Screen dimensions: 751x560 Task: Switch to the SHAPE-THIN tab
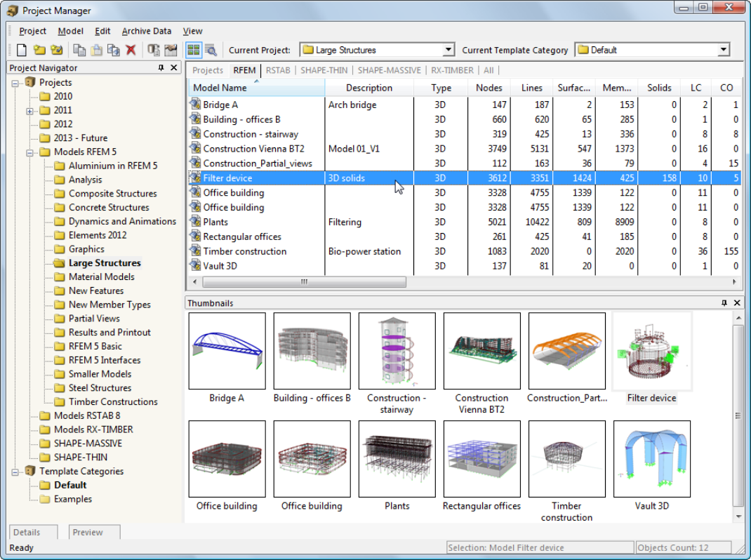[x=324, y=70]
